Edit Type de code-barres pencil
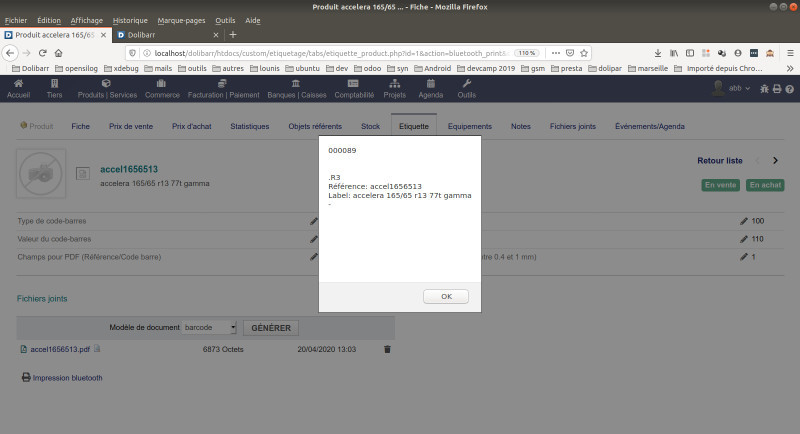800x434 pixels. tap(313, 221)
